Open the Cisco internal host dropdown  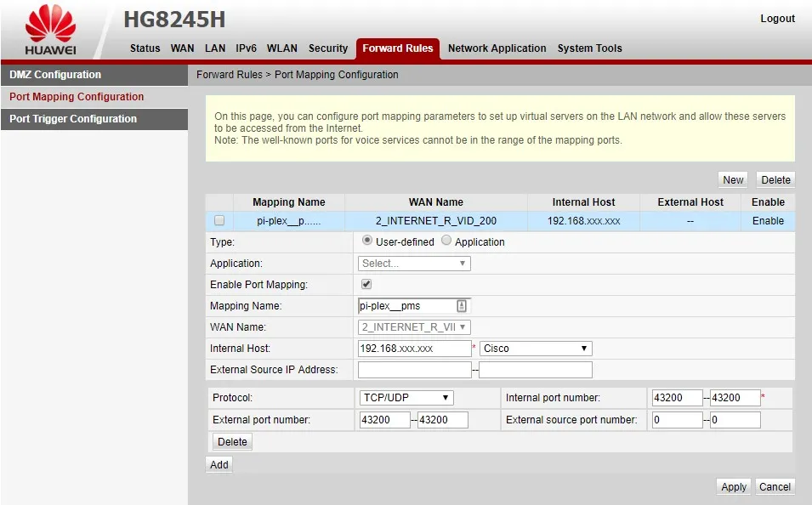coord(536,349)
